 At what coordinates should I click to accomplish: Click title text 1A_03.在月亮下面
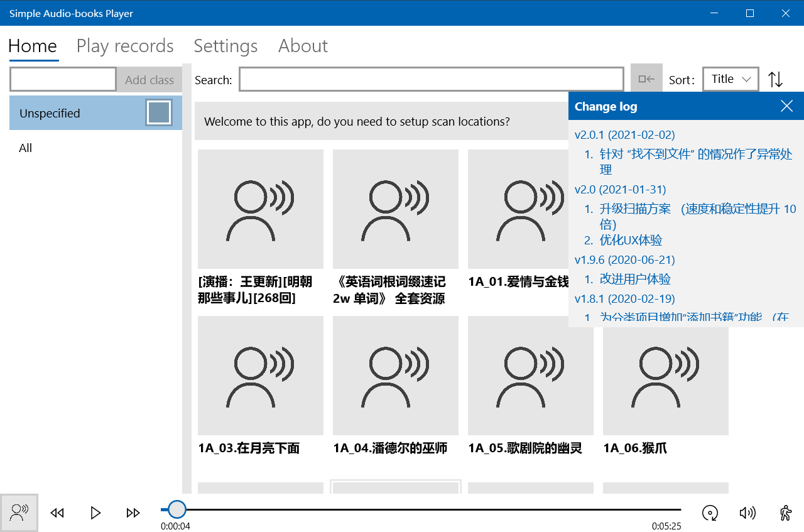249,448
